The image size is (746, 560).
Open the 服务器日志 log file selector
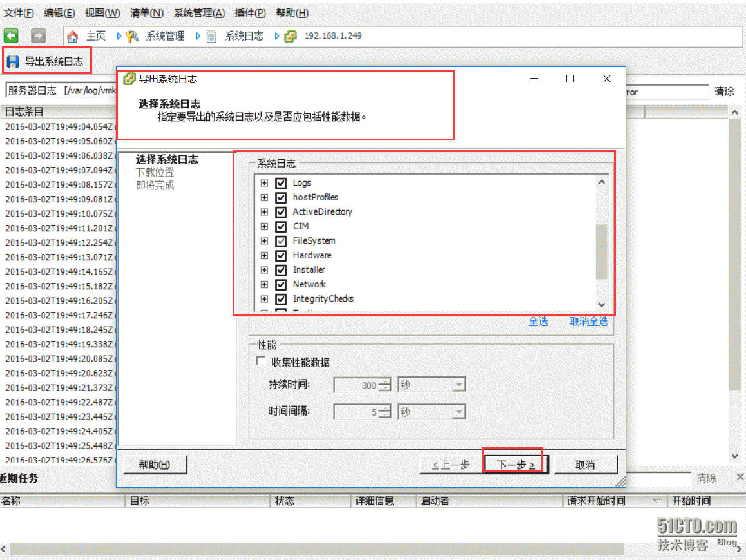point(61,90)
